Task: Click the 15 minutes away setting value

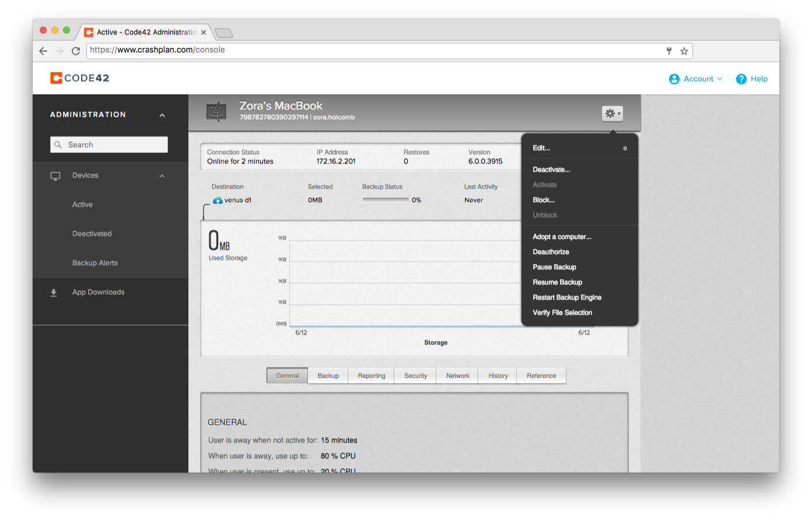Action: coord(339,441)
